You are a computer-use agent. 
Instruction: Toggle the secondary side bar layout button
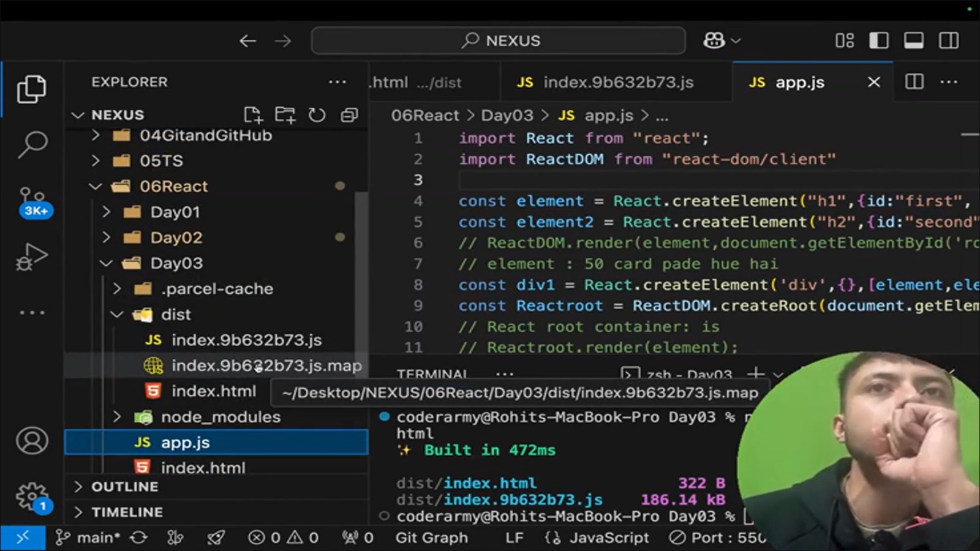[949, 41]
